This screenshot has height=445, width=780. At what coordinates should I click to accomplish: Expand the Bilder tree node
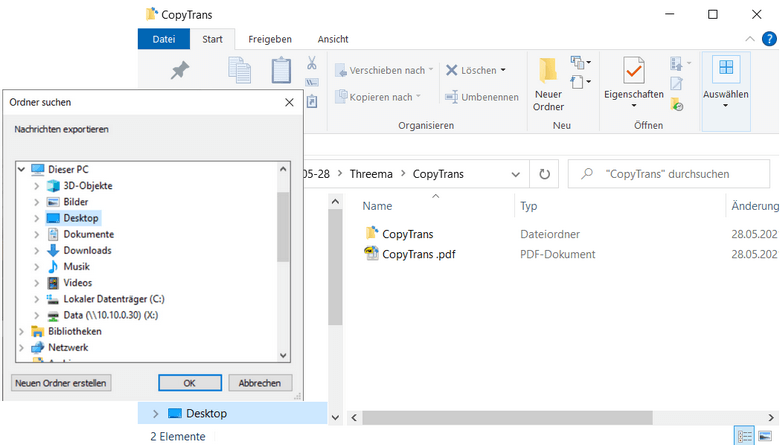click(36, 202)
